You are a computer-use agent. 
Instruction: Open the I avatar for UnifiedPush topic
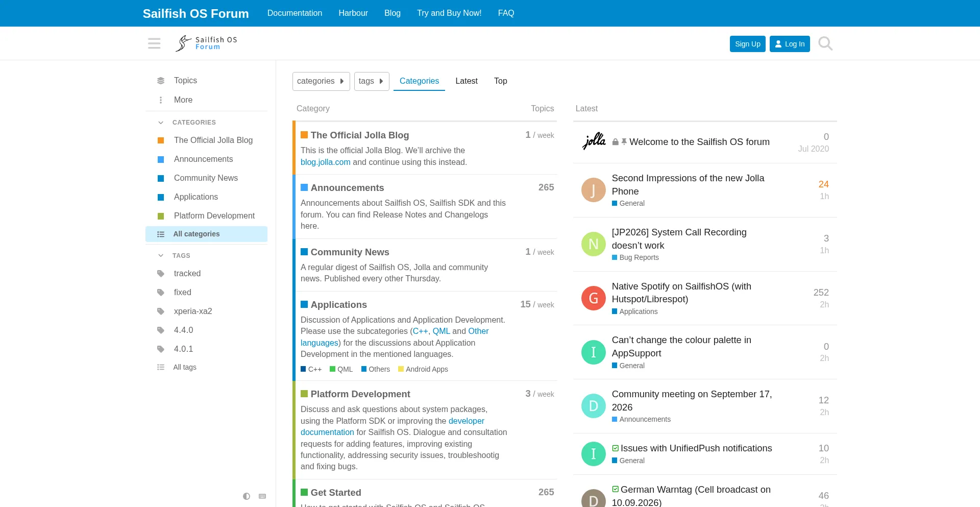click(x=594, y=454)
